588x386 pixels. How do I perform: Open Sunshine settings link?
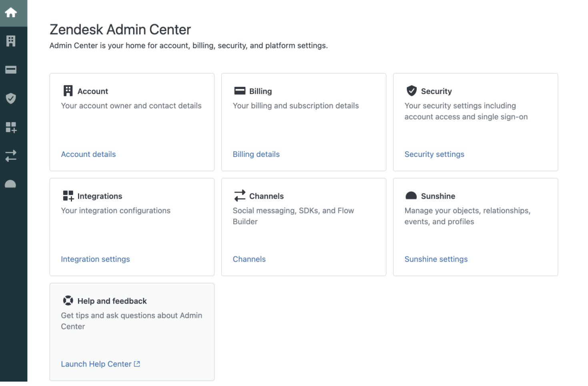point(436,259)
